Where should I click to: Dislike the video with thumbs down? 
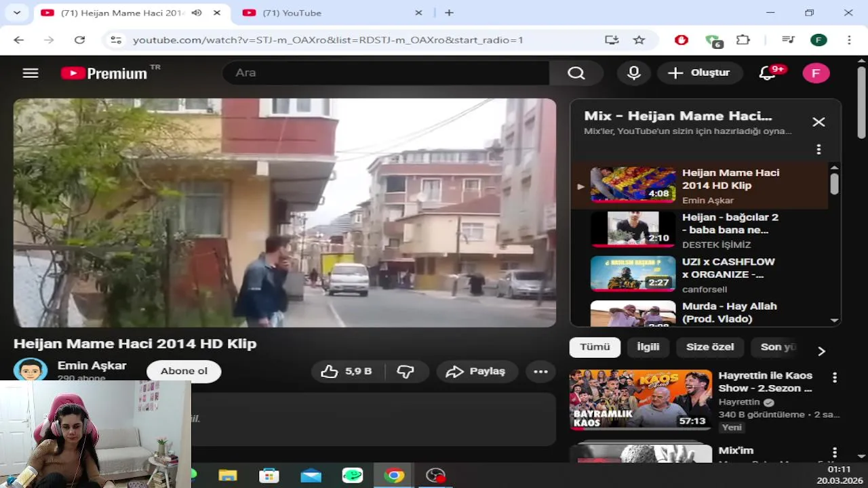click(x=406, y=371)
